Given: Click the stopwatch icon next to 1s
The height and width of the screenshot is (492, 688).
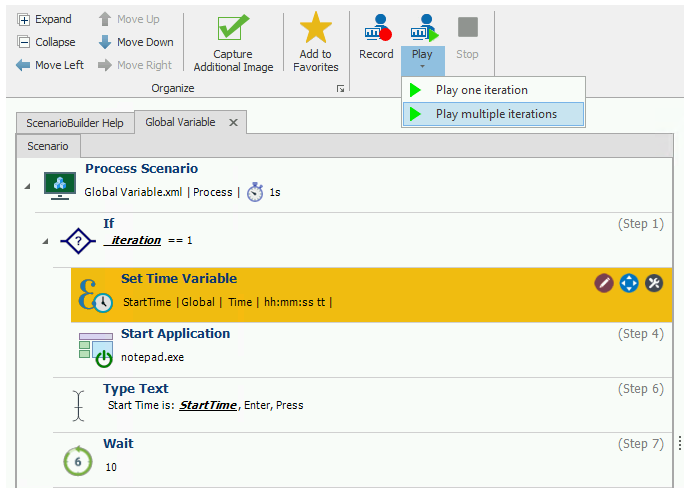Looking at the screenshot, I should [255, 192].
